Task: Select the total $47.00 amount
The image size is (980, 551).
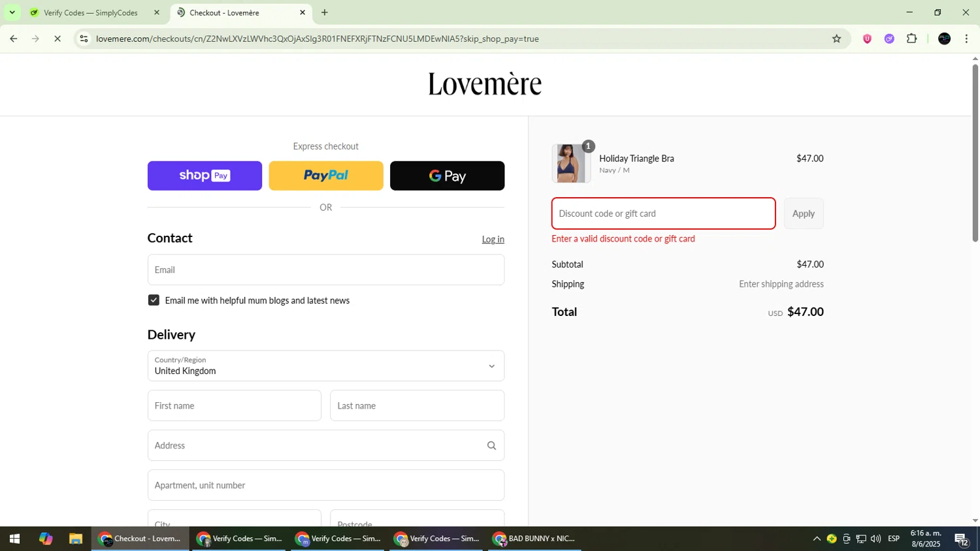Action: pyautogui.click(x=805, y=312)
